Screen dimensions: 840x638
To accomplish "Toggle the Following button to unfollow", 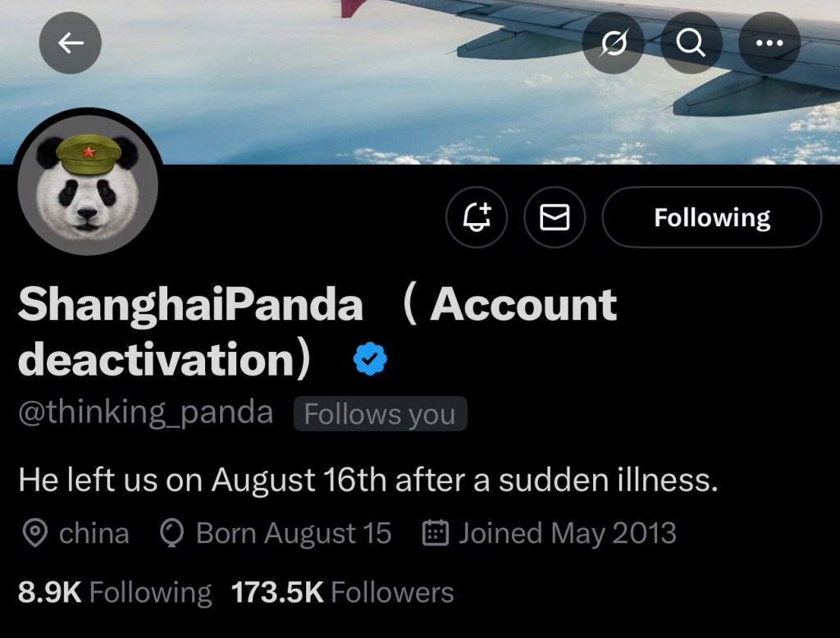I will [x=711, y=217].
